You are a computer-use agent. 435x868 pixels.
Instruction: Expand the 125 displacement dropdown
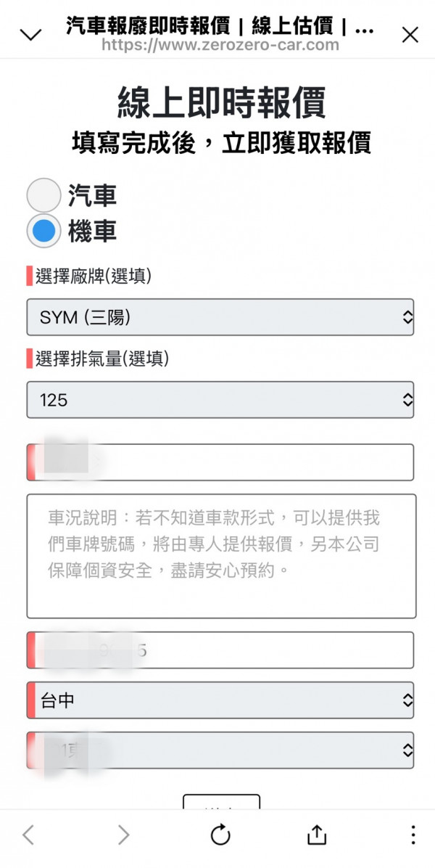click(220, 400)
